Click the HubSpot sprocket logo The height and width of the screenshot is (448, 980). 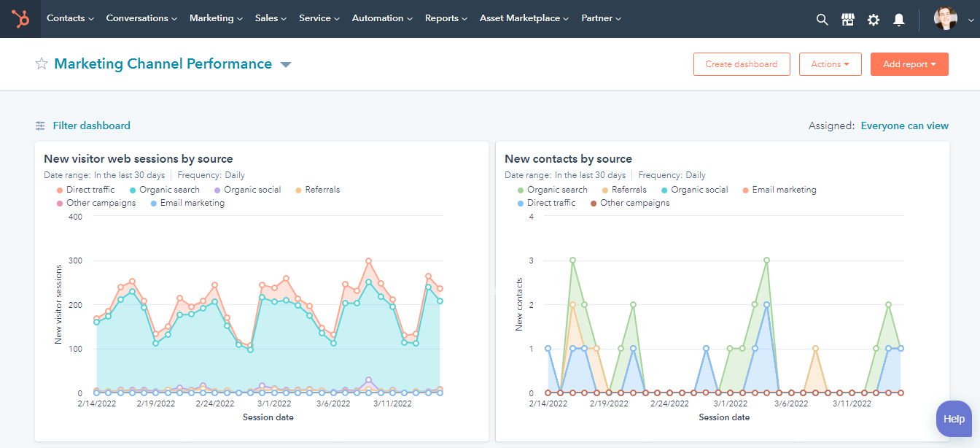click(20, 18)
